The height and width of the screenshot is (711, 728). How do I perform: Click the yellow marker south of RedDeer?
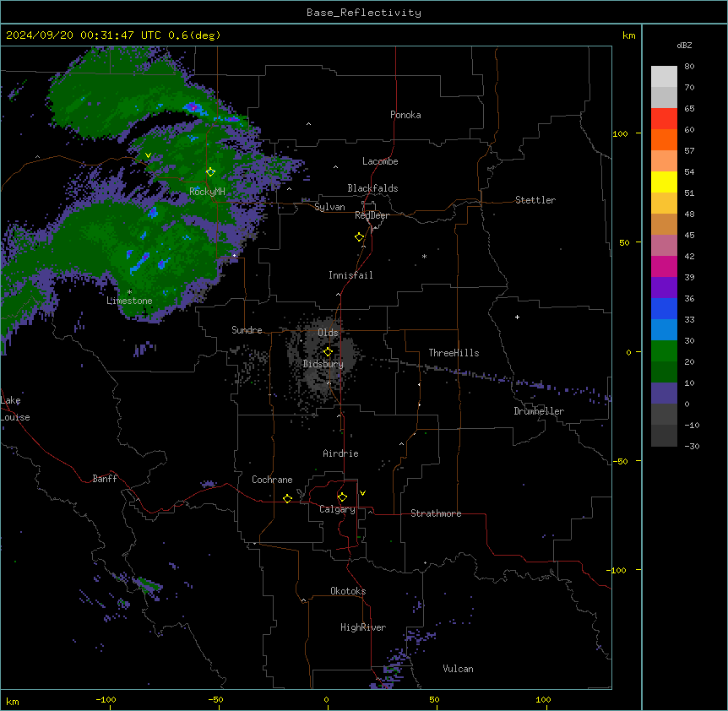tap(359, 236)
